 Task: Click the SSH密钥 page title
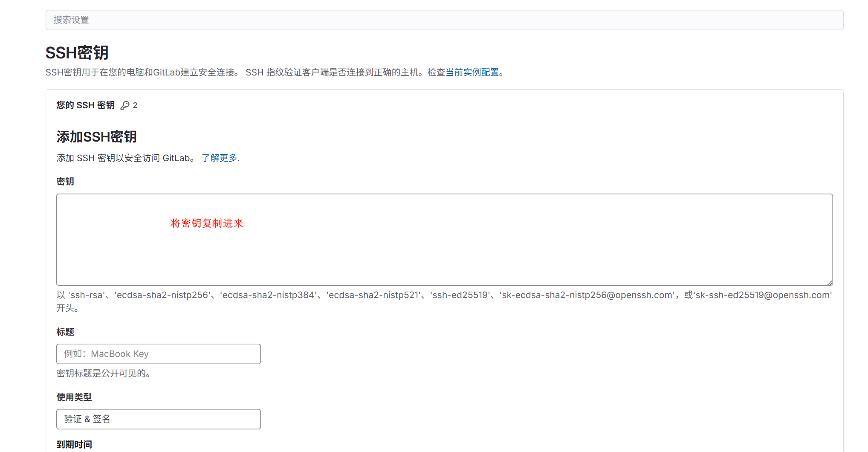[x=77, y=52]
